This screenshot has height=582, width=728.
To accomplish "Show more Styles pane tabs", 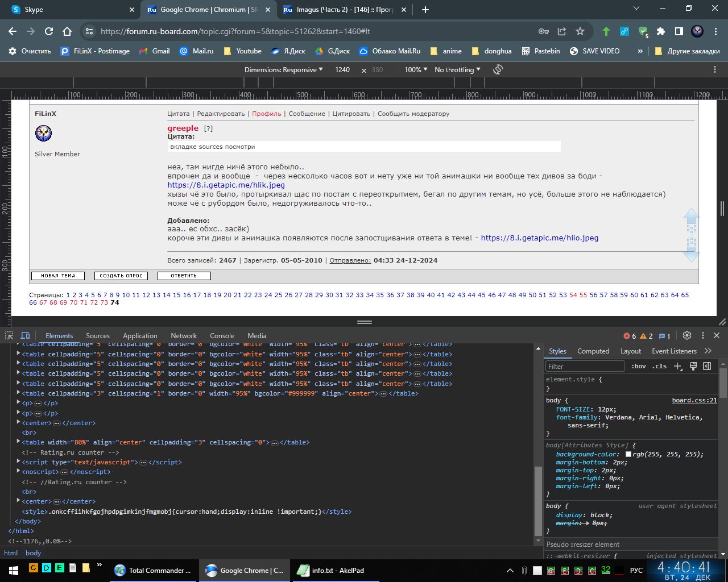I will pyautogui.click(x=708, y=351).
